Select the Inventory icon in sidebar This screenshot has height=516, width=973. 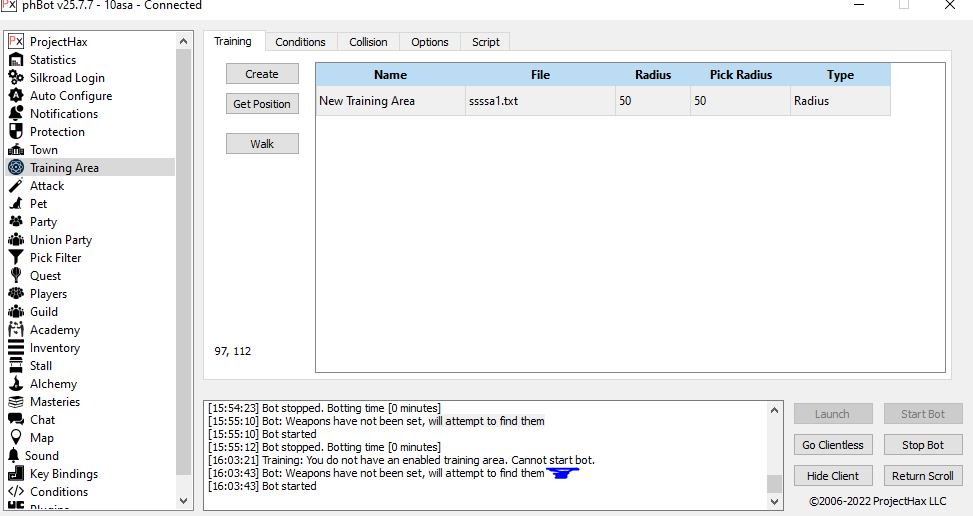click(16, 348)
